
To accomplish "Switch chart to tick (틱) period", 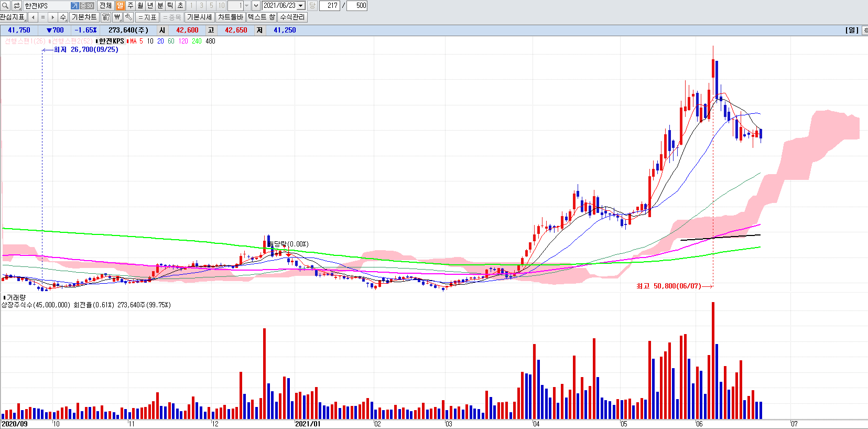I will click(170, 6).
